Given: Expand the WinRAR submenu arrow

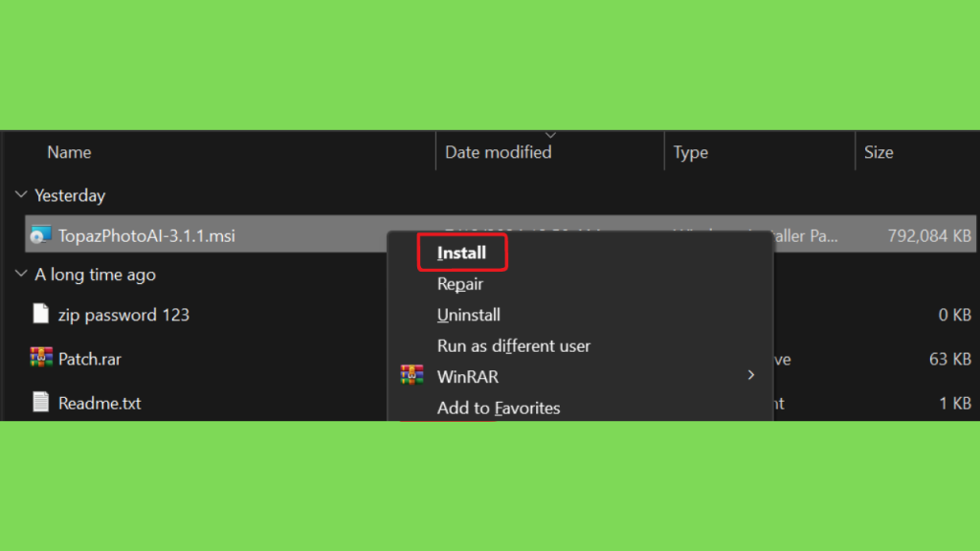Looking at the screenshot, I should click(x=751, y=376).
